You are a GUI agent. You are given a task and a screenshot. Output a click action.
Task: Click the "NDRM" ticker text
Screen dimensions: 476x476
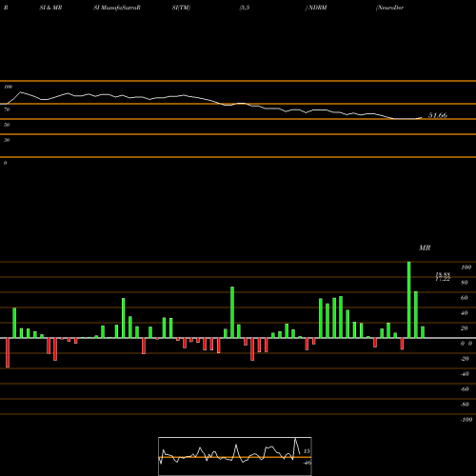click(317, 8)
